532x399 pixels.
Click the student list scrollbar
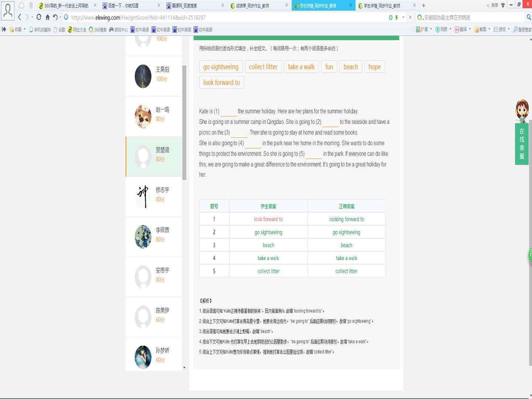click(184, 123)
